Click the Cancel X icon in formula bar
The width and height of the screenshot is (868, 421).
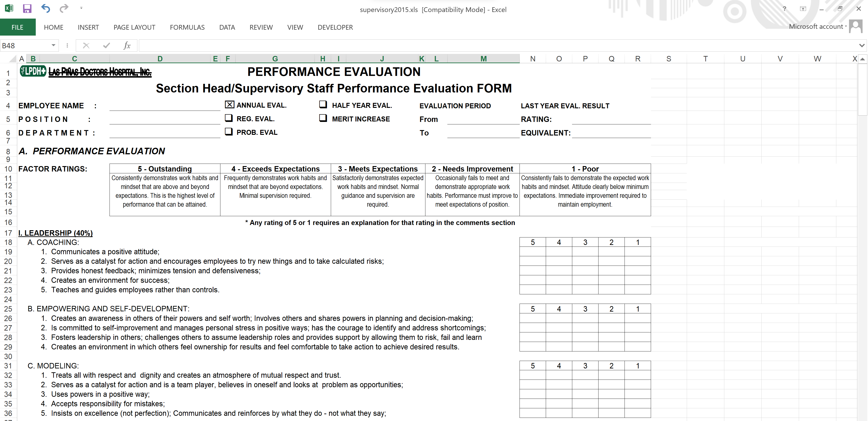(x=86, y=46)
